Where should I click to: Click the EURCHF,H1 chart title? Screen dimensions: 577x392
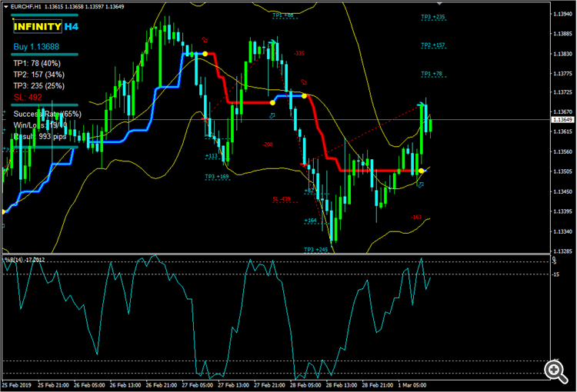[x=25, y=7]
